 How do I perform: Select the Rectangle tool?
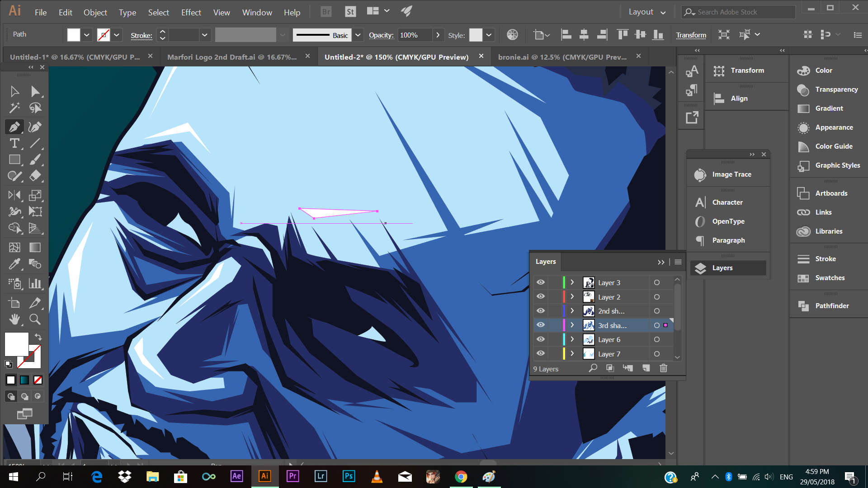(x=14, y=160)
